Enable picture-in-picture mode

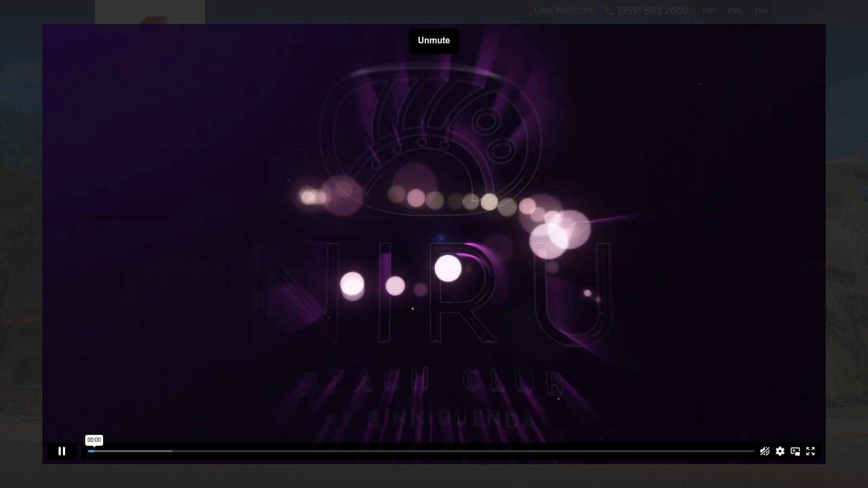pyautogui.click(x=795, y=451)
